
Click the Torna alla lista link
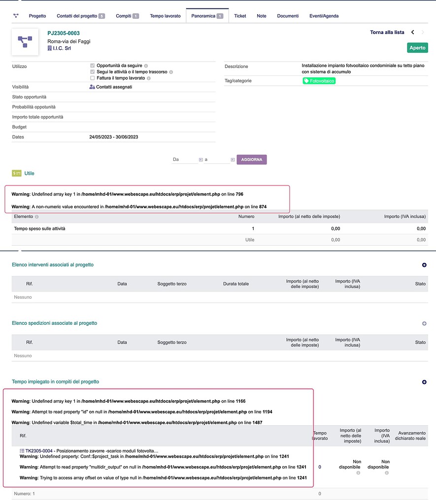coord(387,32)
